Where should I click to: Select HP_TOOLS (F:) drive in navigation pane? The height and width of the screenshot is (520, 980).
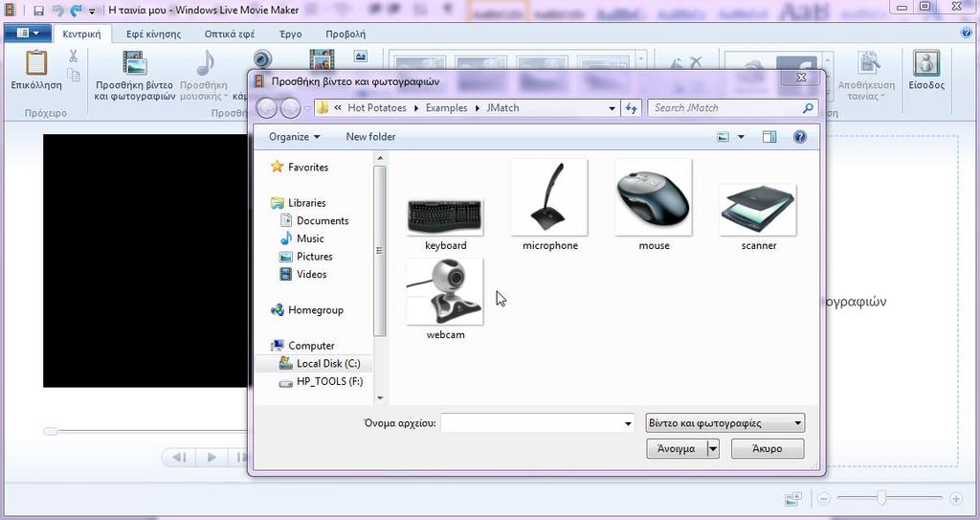click(x=329, y=381)
